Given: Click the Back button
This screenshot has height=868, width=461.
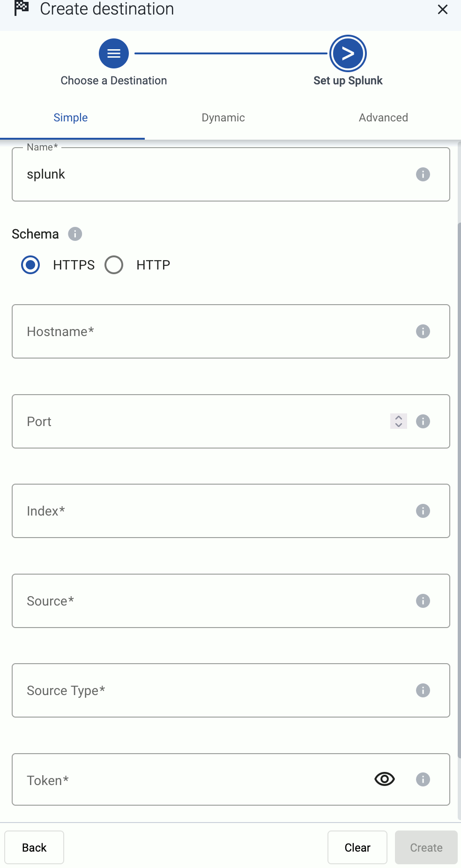Looking at the screenshot, I should (34, 847).
